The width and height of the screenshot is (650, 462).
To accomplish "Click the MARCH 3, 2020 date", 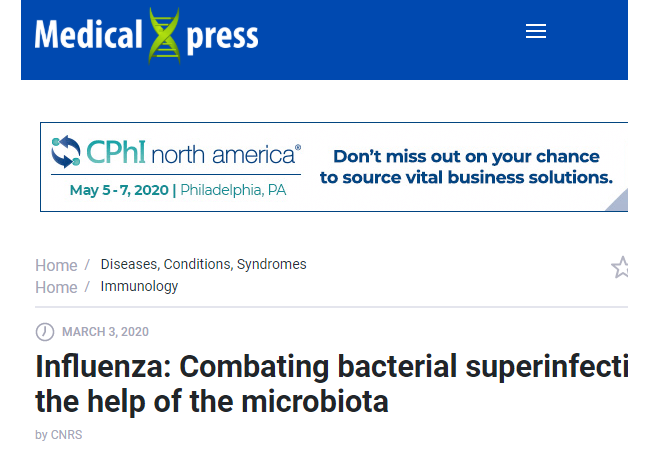I will pos(105,332).
